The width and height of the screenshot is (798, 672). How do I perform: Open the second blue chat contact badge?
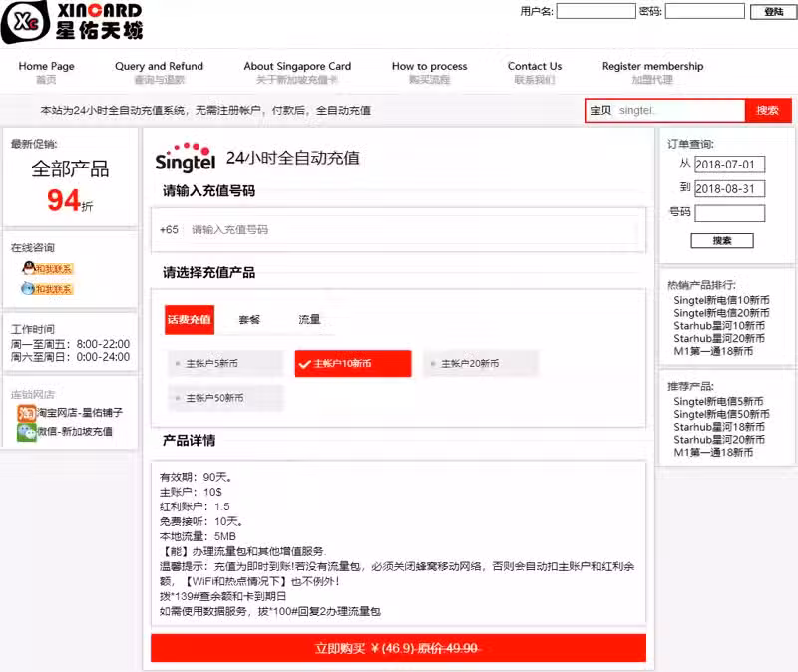tap(47, 288)
